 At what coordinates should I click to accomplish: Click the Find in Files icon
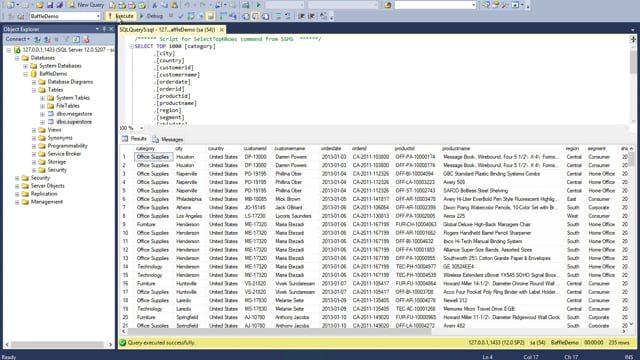pyautogui.click(x=387, y=5)
